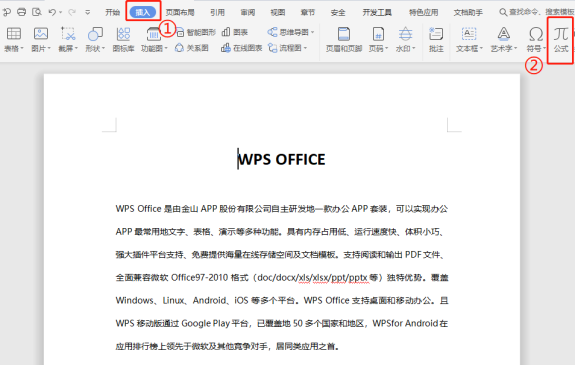576x365 pixels.
Task: Go to the 视图 tab
Action: click(278, 12)
